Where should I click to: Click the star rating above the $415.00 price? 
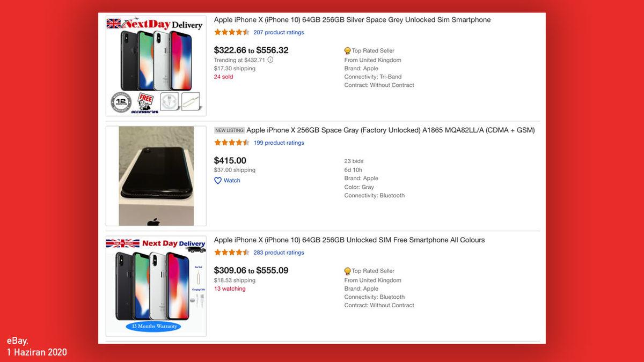coord(232,143)
